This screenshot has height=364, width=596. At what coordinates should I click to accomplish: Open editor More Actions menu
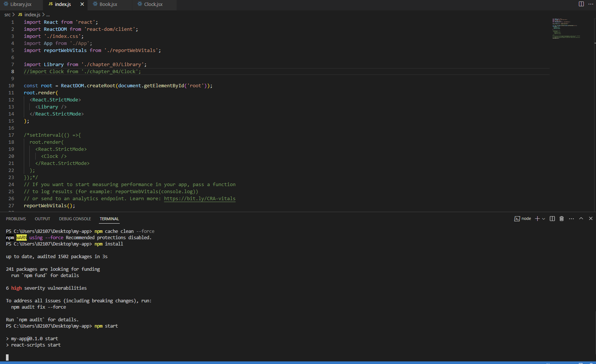coord(591,4)
